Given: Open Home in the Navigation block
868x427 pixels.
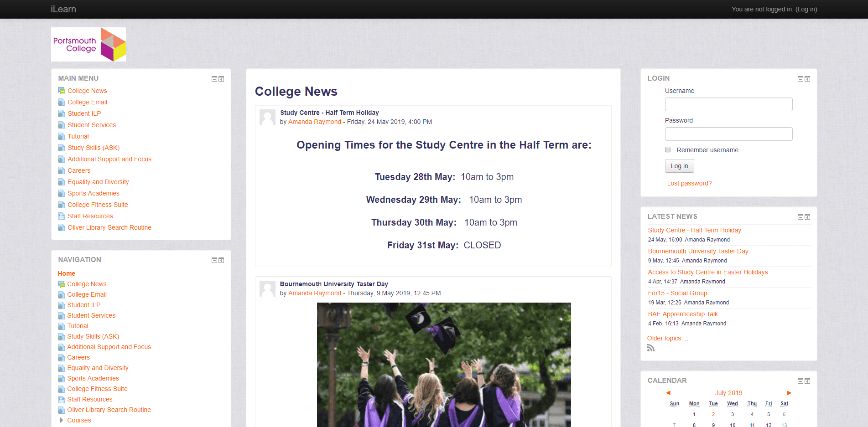Looking at the screenshot, I should point(67,273).
